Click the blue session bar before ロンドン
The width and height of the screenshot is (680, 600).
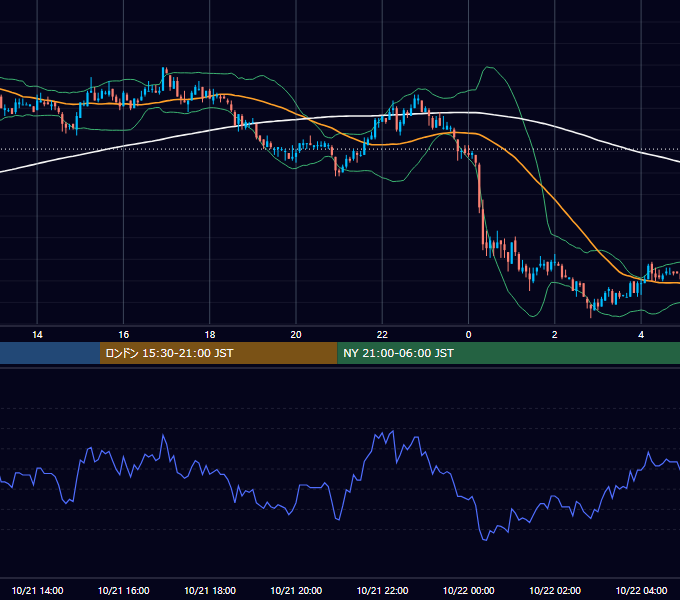click(50, 353)
